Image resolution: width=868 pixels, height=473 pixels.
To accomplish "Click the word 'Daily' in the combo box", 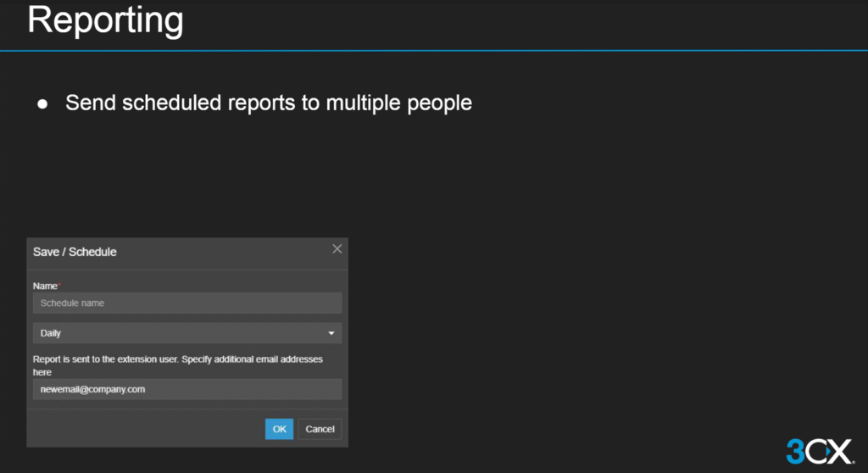I will pos(51,334).
